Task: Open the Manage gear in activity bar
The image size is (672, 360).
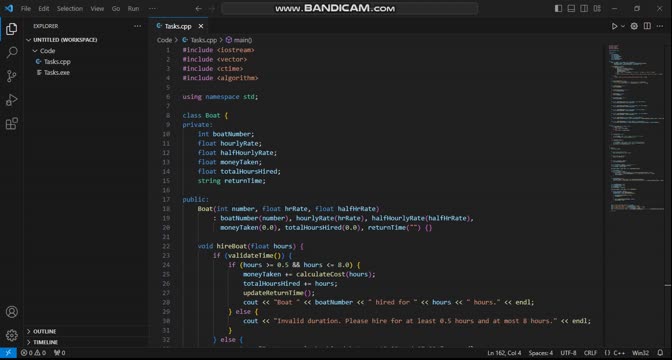Action: click(x=12, y=335)
